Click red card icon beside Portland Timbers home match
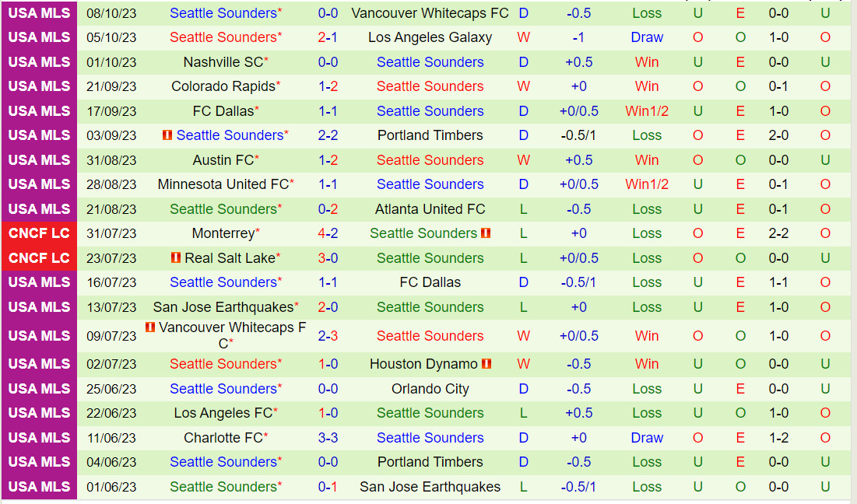The height and width of the screenshot is (504, 857). [x=167, y=135]
